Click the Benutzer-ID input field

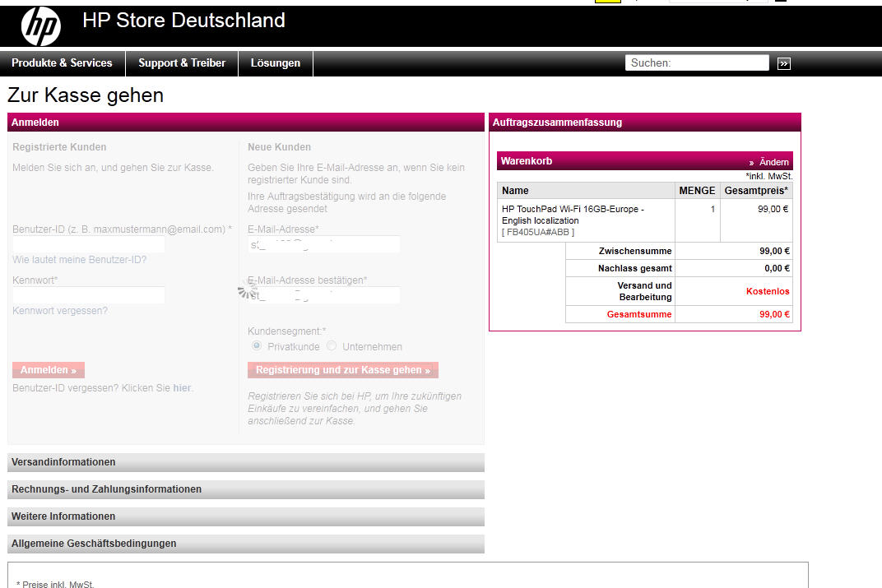(89, 244)
